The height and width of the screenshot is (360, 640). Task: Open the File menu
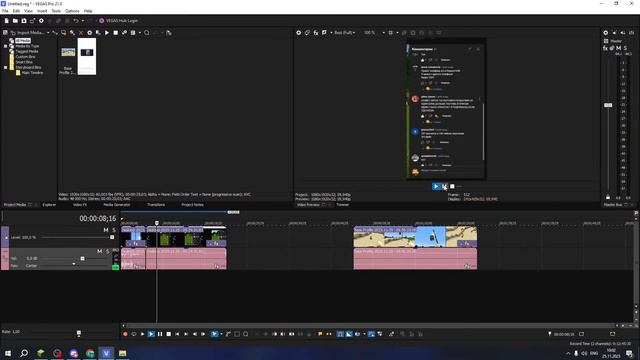click(5, 11)
